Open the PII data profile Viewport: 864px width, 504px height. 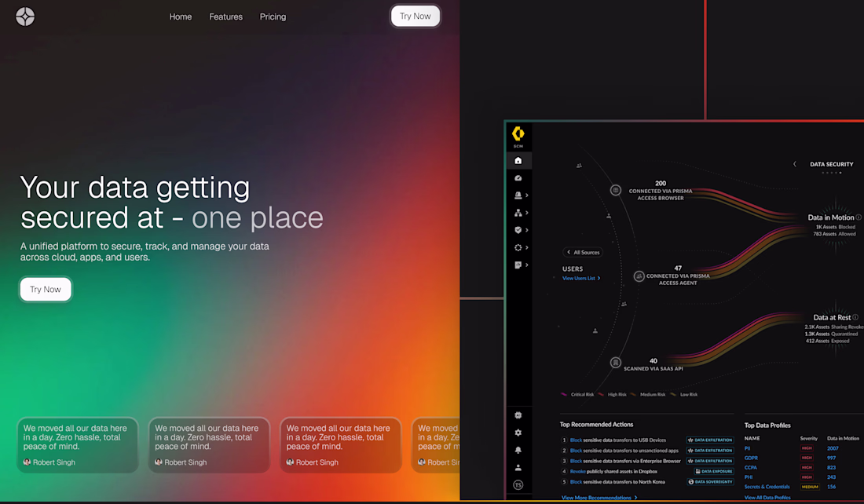[x=747, y=448]
